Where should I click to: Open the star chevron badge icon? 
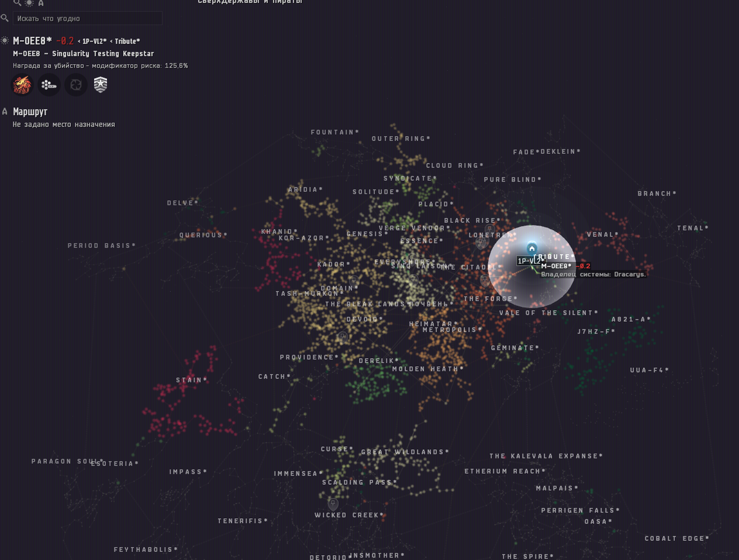coord(100,85)
